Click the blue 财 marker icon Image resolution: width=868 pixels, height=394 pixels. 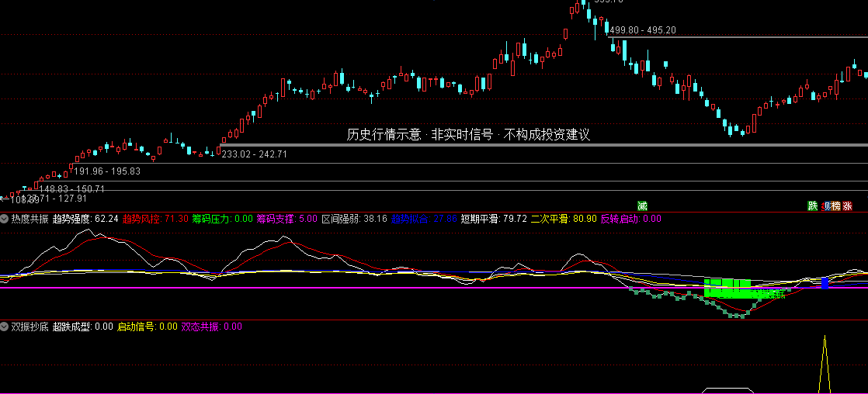click(x=828, y=206)
